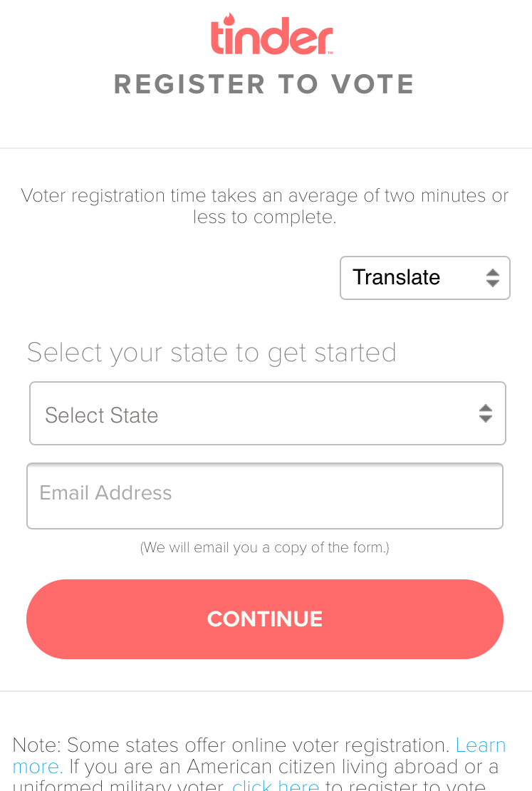This screenshot has width=532, height=791.
Task: Click the CONTINUE label text on the red button
Action: point(265,619)
